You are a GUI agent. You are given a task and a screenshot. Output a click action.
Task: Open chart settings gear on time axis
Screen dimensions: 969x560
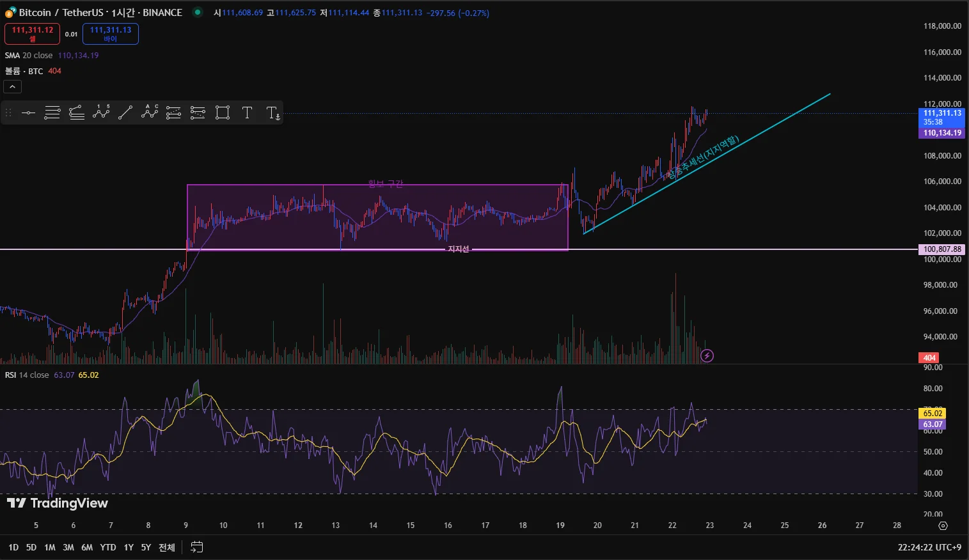(943, 525)
